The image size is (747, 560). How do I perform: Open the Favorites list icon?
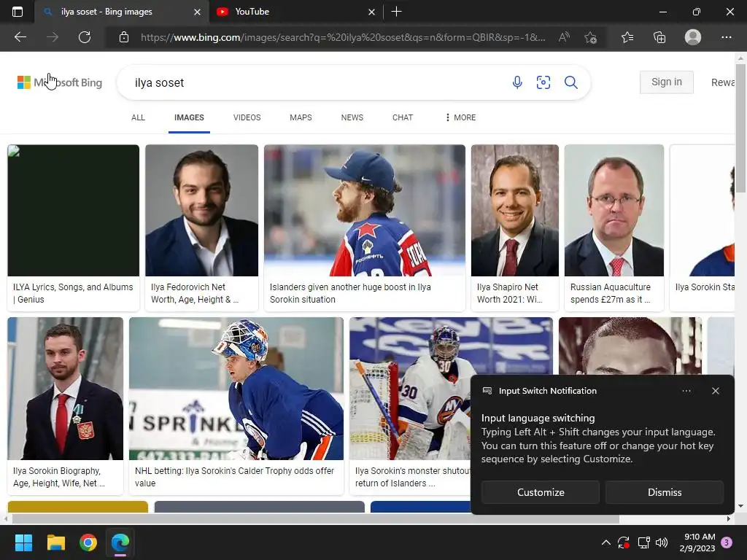[627, 37]
